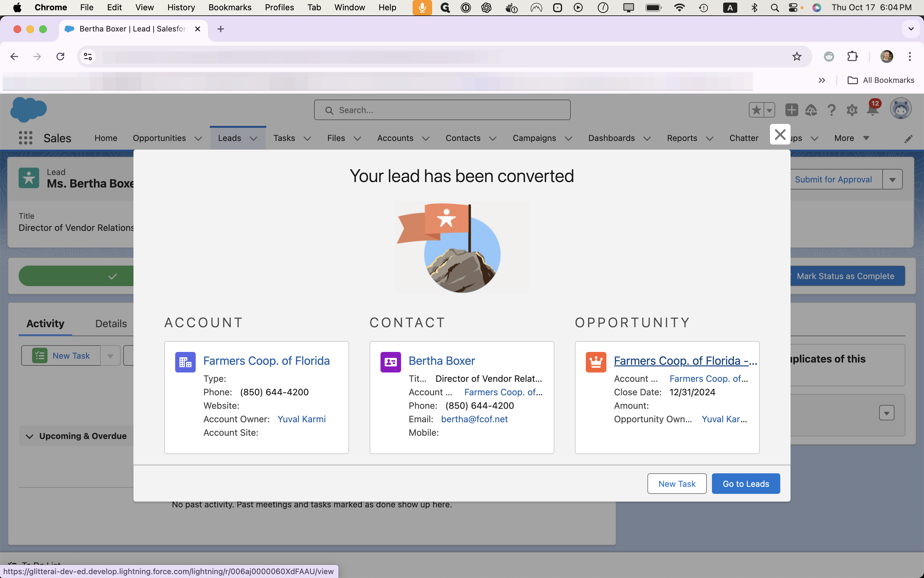Open the Dashboards tab
Image resolution: width=924 pixels, height=578 pixels.
coord(611,138)
